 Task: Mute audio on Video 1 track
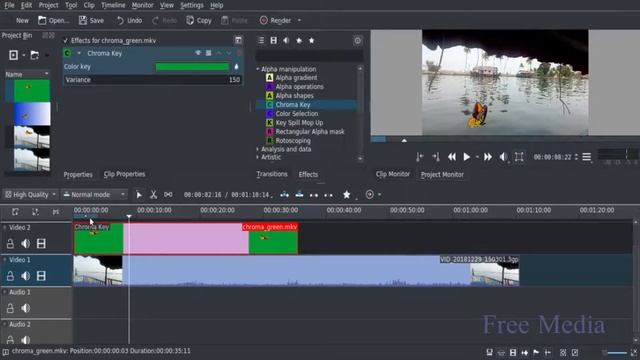(25, 276)
